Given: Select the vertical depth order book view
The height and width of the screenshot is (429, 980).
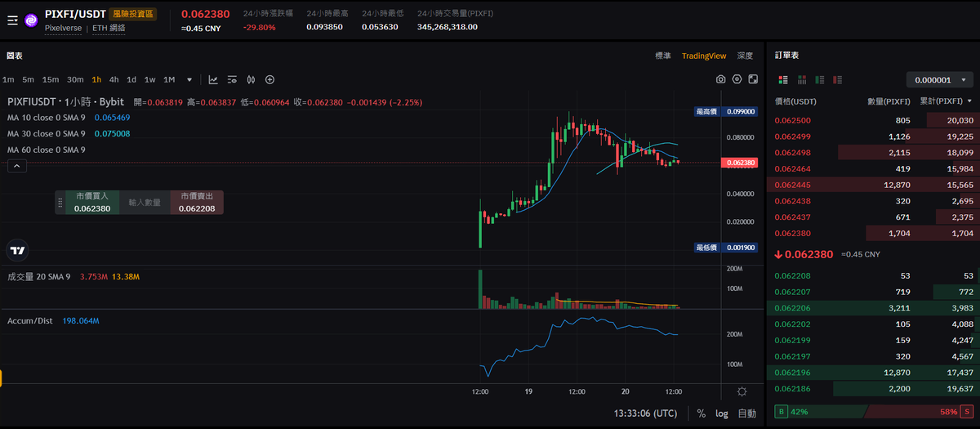Looking at the screenshot, I should 802,79.
